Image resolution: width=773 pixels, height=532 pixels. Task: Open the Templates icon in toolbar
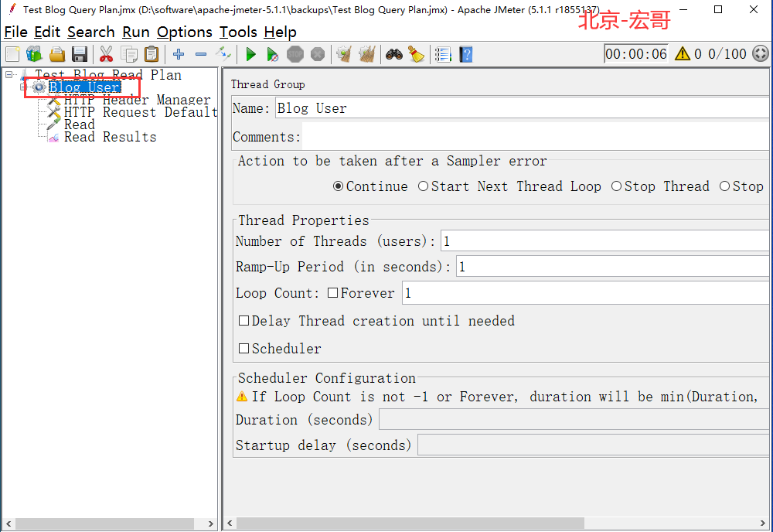(34, 54)
